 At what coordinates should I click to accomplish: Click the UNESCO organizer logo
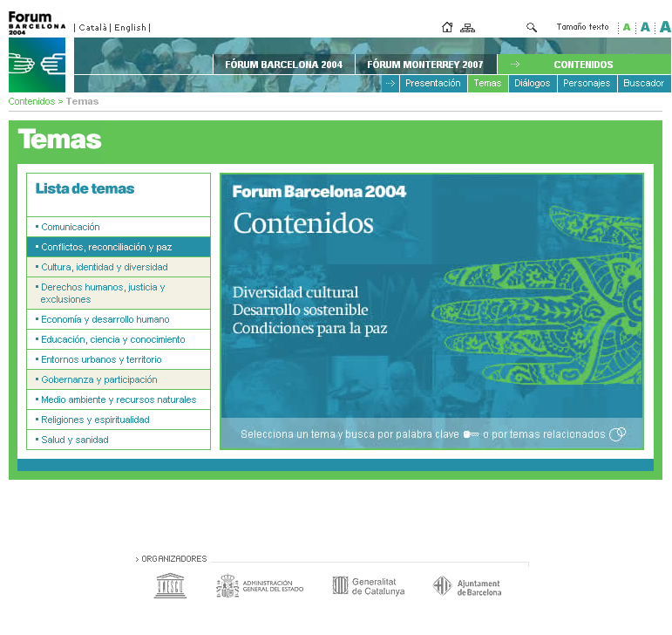(x=170, y=586)
